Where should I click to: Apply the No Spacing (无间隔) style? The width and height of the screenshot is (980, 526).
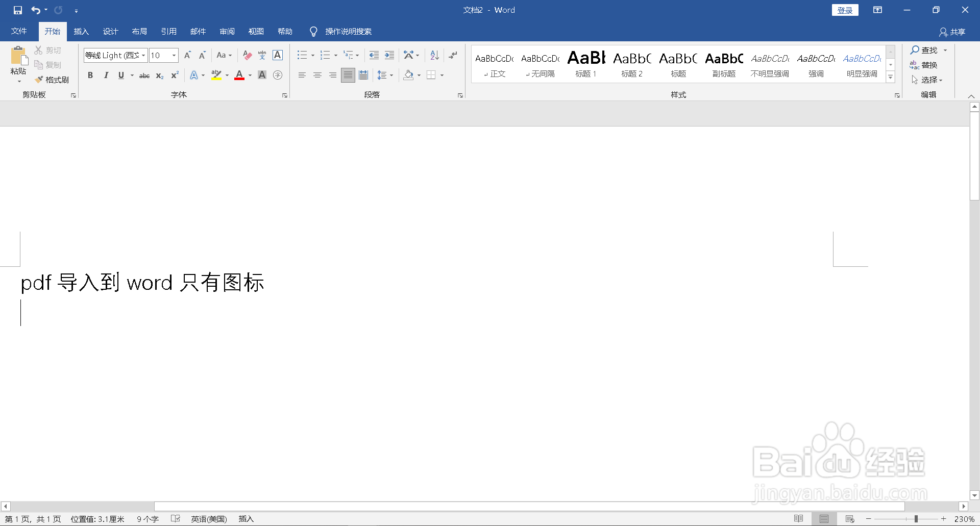(540, 64)
